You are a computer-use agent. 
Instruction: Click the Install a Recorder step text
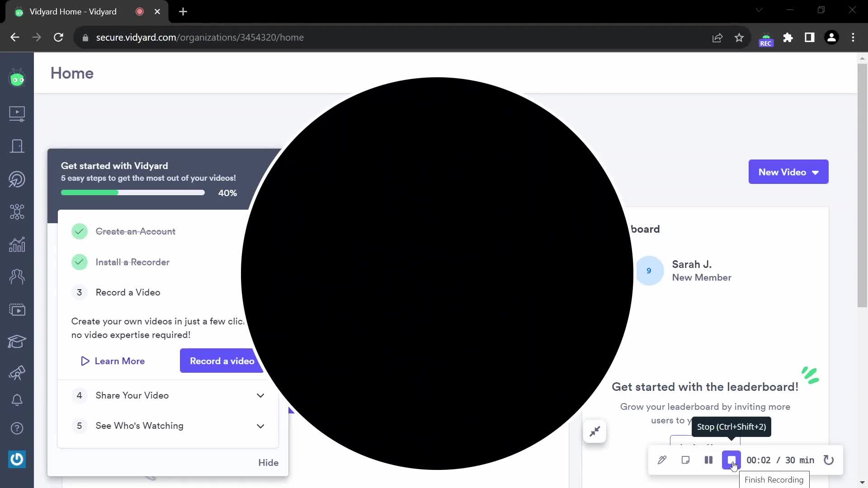[x=132, y=262]
